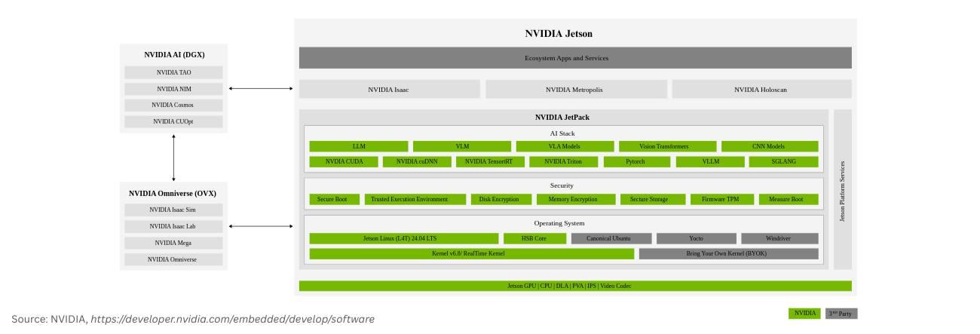980x334 pixels.
Task: Click the gray 3rd Party legend swatch
Action: [841, 313]
